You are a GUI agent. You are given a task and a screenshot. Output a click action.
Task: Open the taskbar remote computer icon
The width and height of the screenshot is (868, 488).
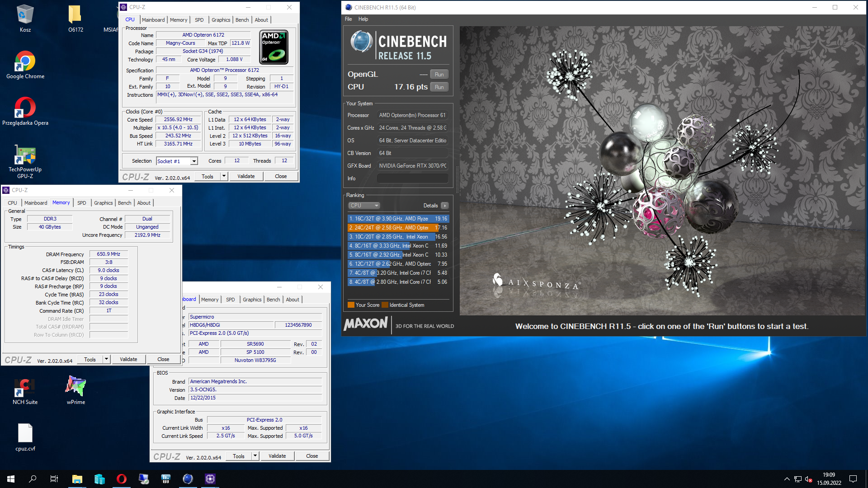[144, 479]
